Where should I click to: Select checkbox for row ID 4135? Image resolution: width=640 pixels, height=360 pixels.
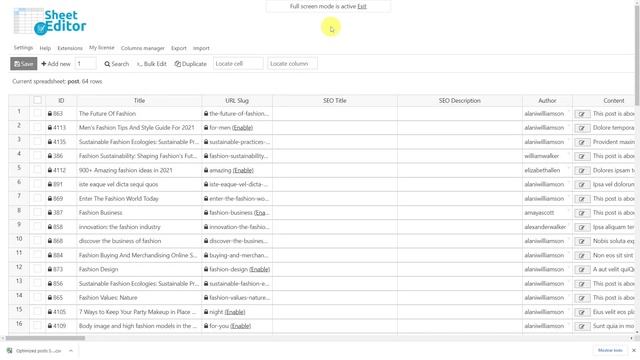38,142
